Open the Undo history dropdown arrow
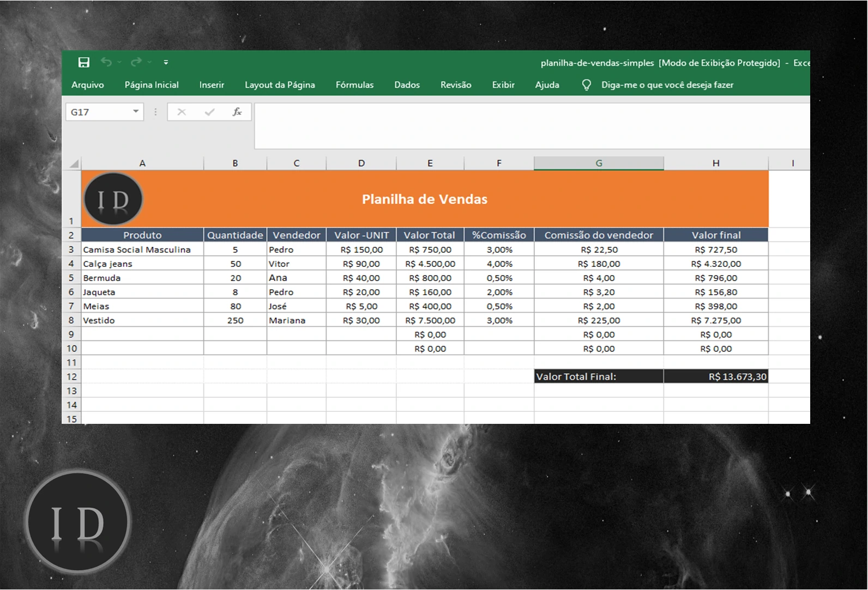This screenshot has height=590, width=868. (119, 63)
